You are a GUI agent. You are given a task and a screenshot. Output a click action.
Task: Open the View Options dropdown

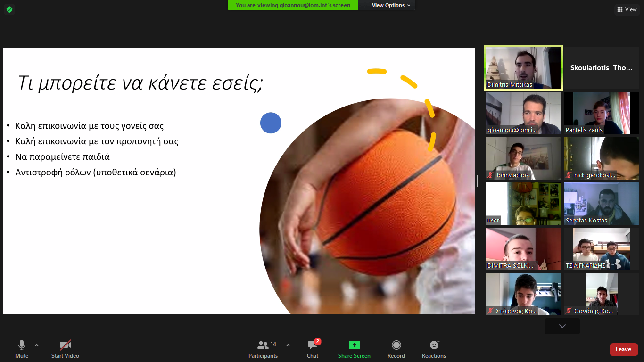point(391,5)
